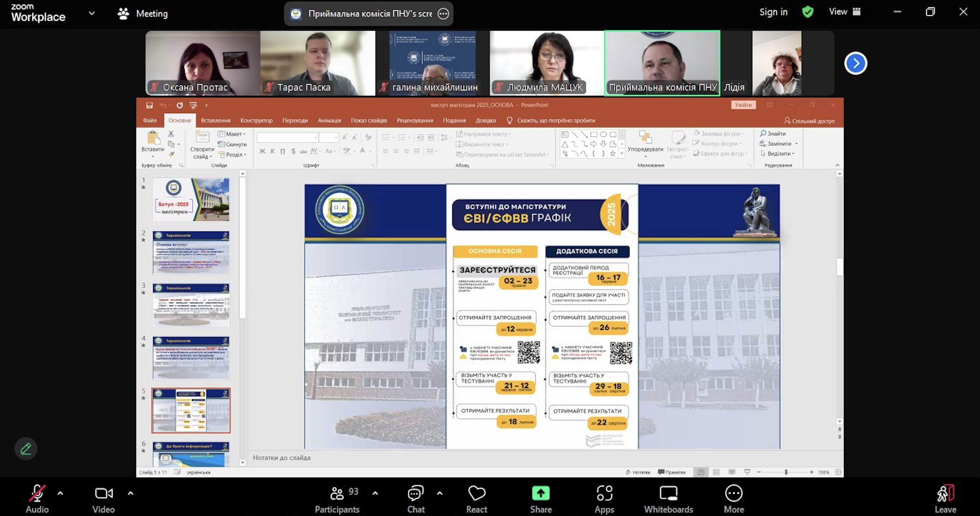The height and width of the screenshot is (516, 980).
Task: Expand audio options arrow next to Audio
Action: [60, 493]
